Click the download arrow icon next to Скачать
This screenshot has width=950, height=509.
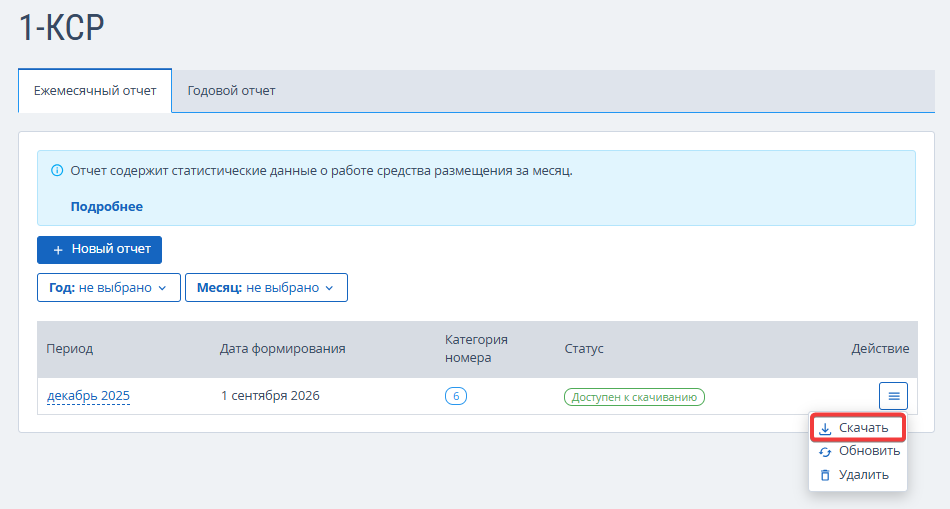pyautogui.click(x=825, y=428)
